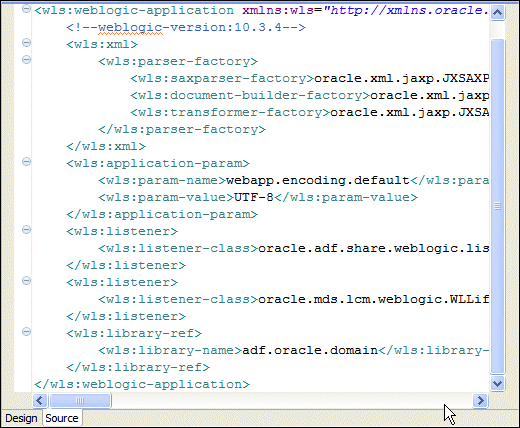Click the closing </wls:parser-factory> tag
Viewport: 520px width, 428px height.
click(x=182, y=129)
